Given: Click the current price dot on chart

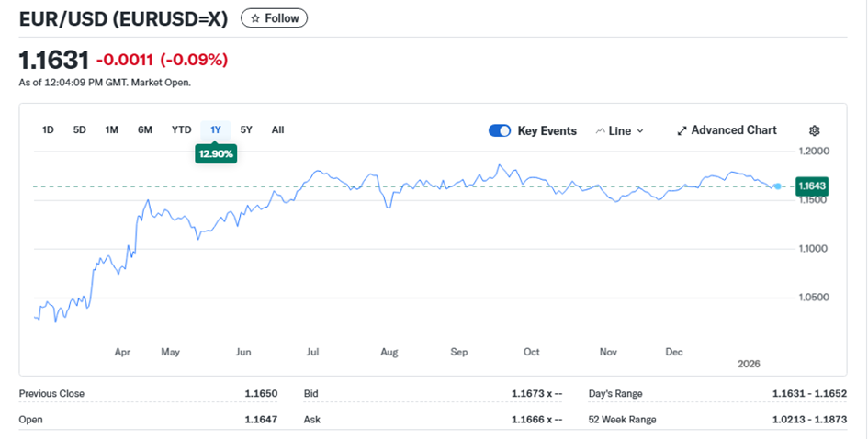Looking at the screenshot, I should point(779,186).
